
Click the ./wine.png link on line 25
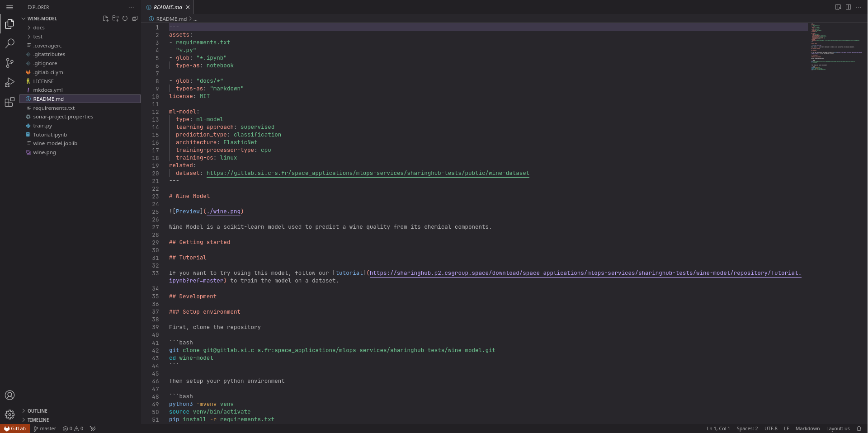pos(223,212)
